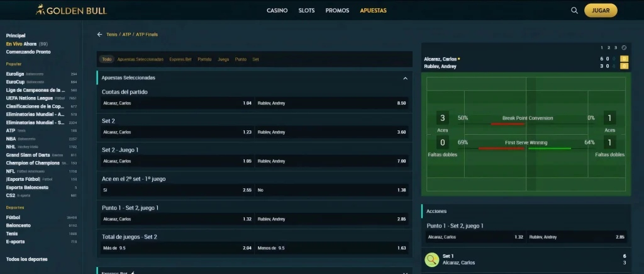
Task: Open E-sports under Deportes
Action: pos(41,241)
